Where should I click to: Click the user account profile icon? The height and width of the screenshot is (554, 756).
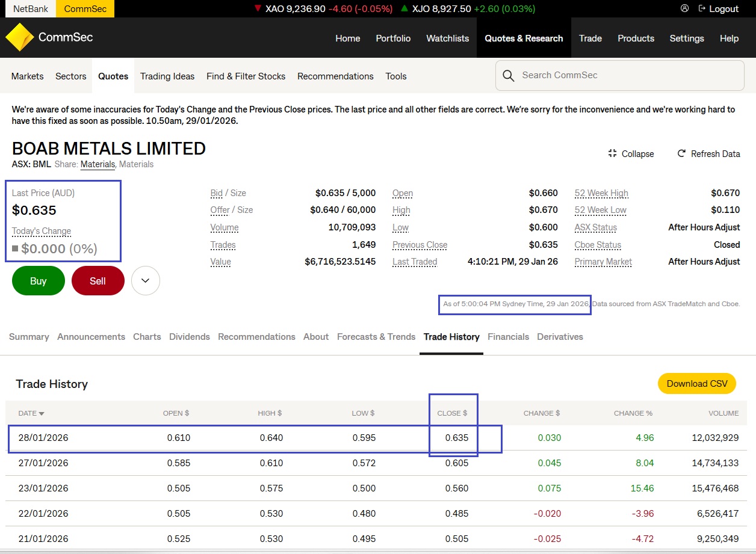684,8
